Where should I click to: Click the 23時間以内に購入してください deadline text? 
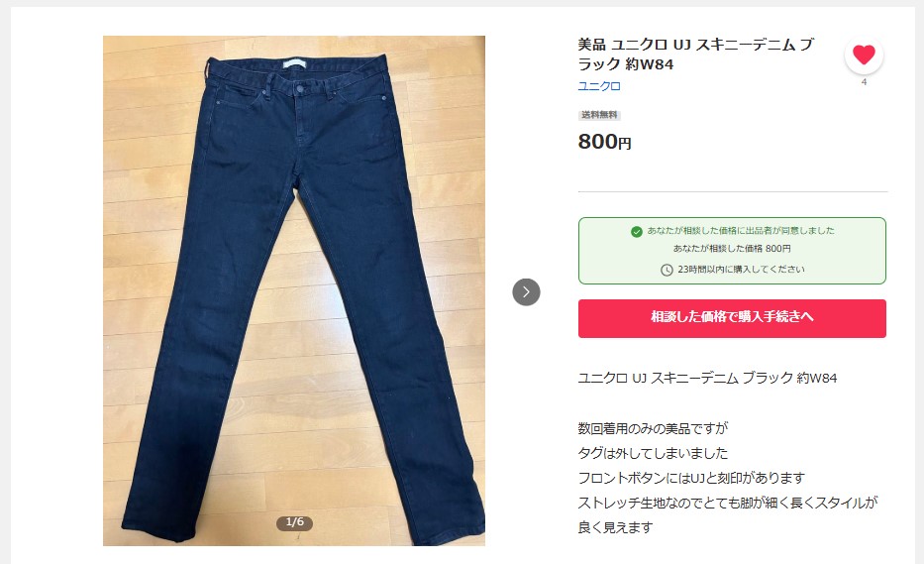pyautogui.click(x=741, y=269)
